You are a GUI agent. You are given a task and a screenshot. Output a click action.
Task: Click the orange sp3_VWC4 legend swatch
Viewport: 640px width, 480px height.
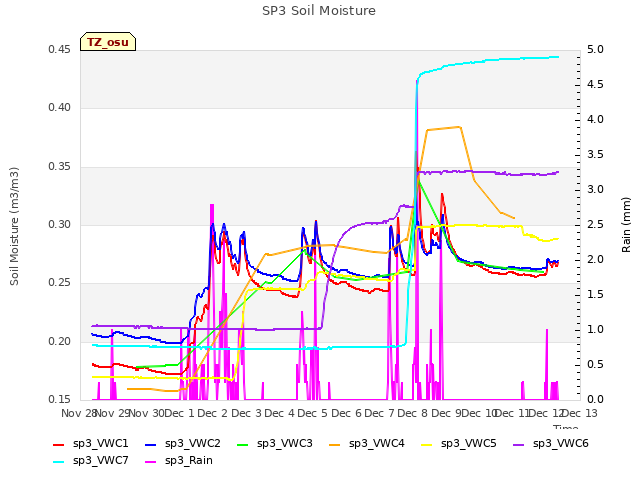[335, 444]
